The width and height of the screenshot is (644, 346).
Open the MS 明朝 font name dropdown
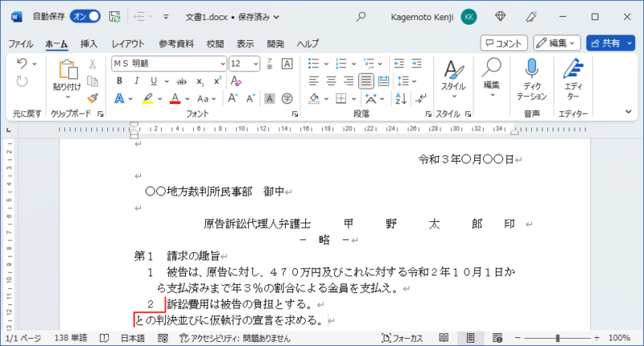[221, 63]
